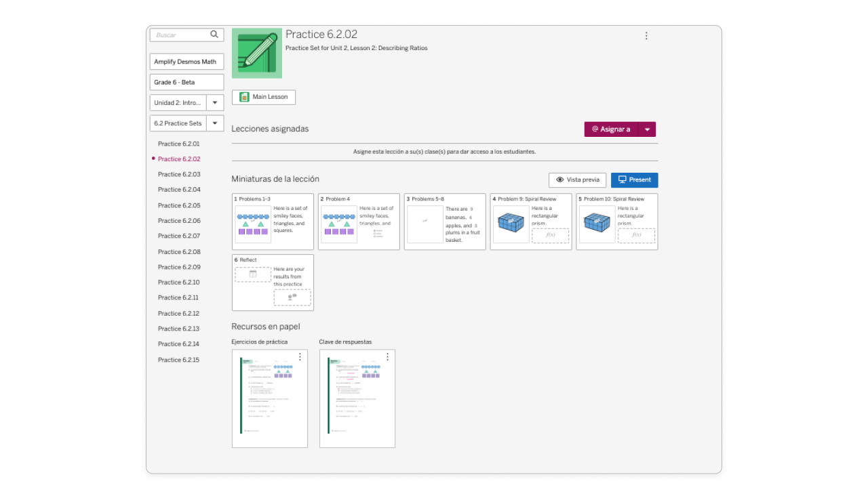Image resolution: width=868 pixels, height=498 pixels.
Task: Open the Practice 6.2.02 overflow menu icon
Action: (646, 35)
